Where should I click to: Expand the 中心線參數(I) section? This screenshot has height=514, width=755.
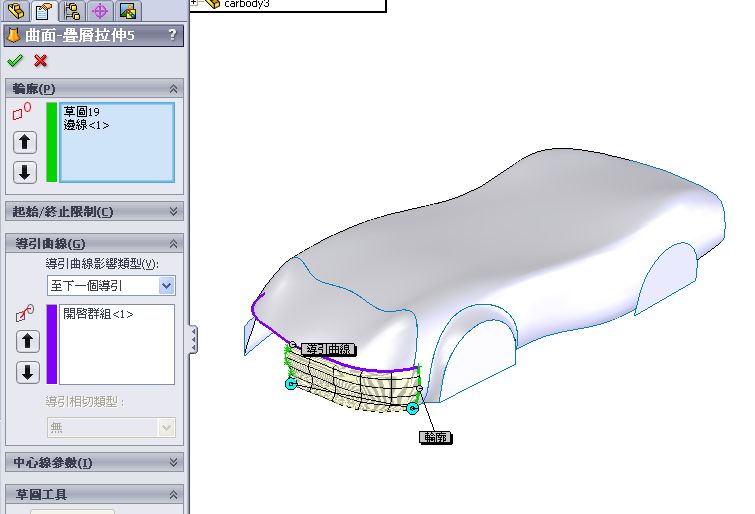point(173,462)
